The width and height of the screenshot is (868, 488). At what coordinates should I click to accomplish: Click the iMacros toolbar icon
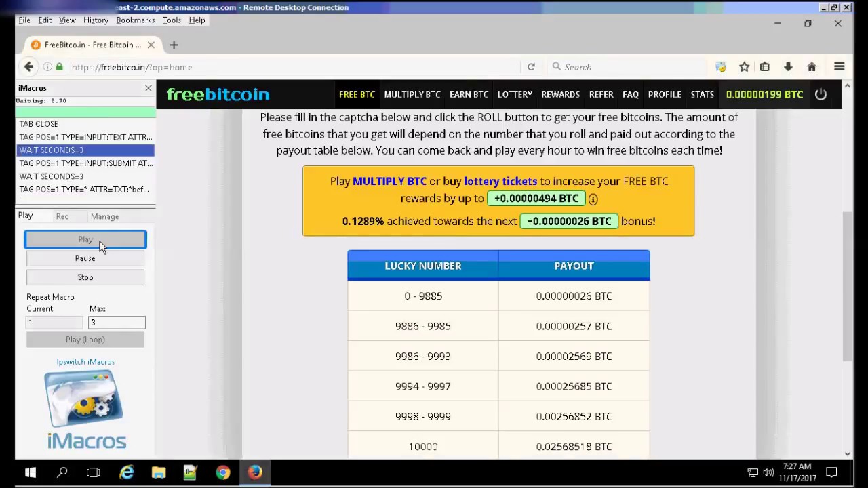click(x=721, y=66)
